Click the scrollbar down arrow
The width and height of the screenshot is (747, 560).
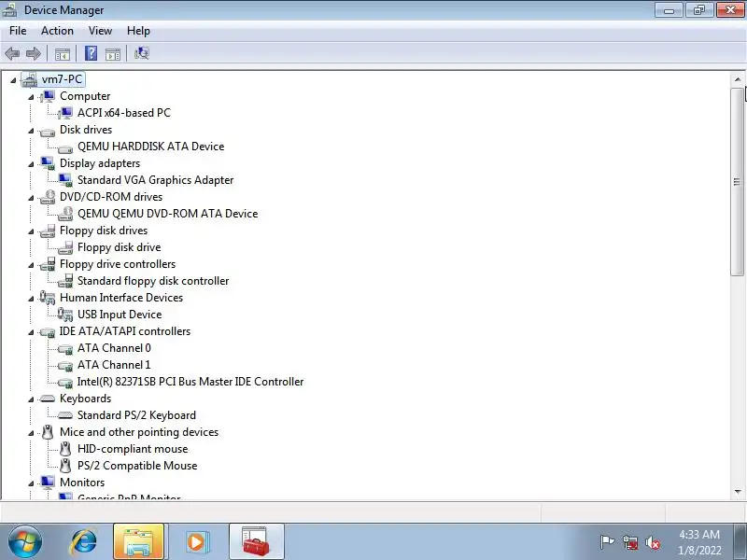(x=738, y=492)
